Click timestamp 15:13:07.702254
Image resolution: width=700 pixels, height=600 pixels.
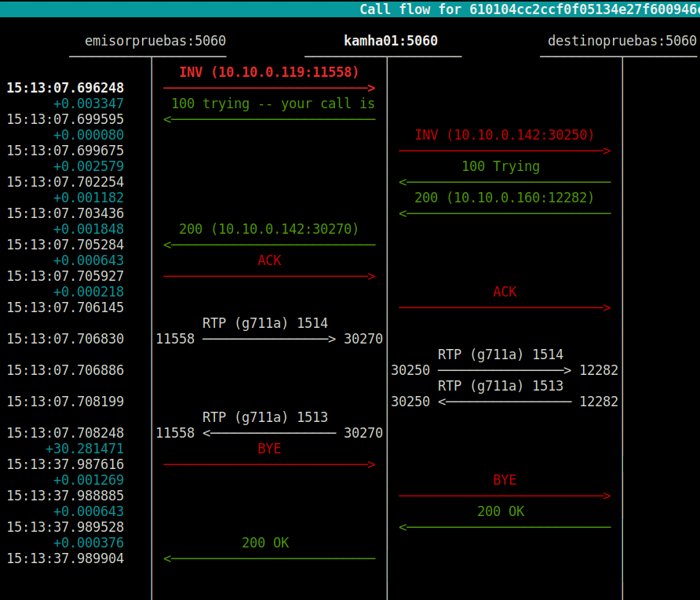(65, 182)
